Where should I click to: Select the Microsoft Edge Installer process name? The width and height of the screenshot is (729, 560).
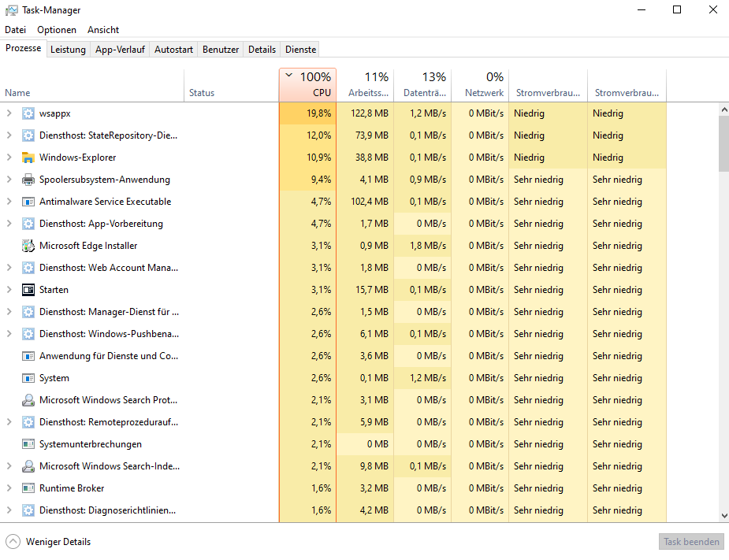(x=88, y=246)
